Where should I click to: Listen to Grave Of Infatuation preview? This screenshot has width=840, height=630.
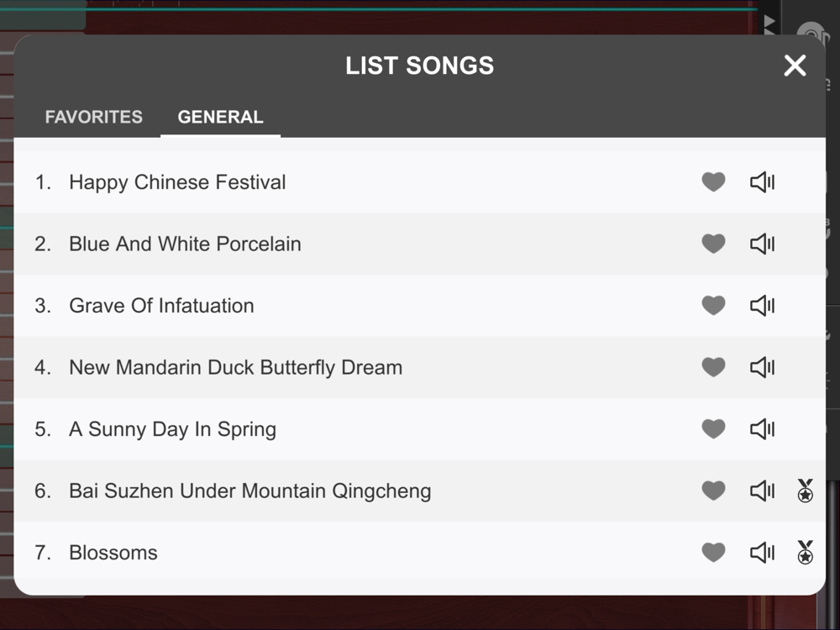pyautogui.click(x=762, y=306)
